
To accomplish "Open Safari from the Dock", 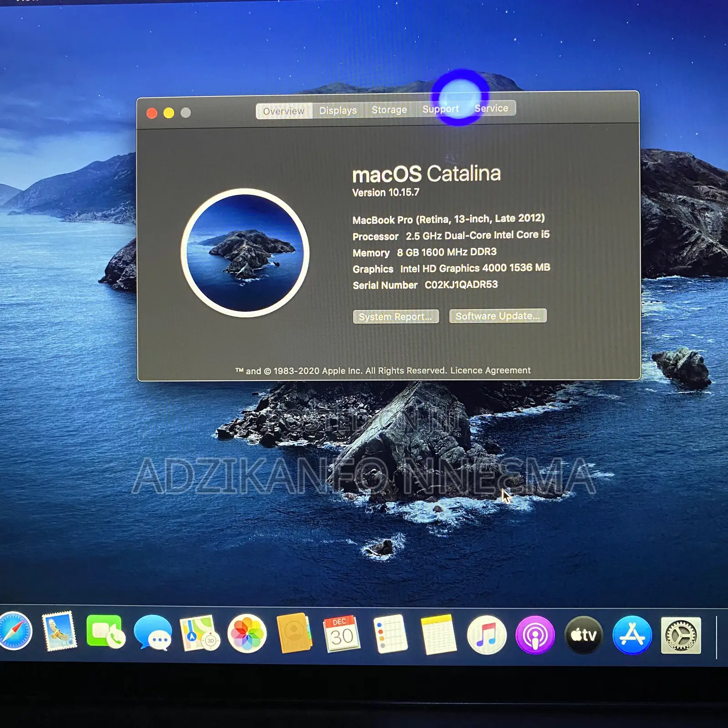I will tap(15, 631).
